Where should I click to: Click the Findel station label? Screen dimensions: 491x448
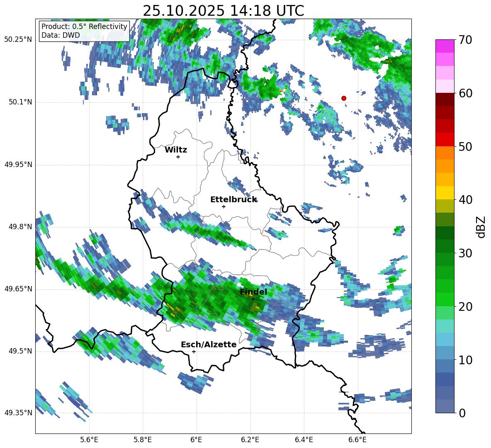[x=253, y=292]
